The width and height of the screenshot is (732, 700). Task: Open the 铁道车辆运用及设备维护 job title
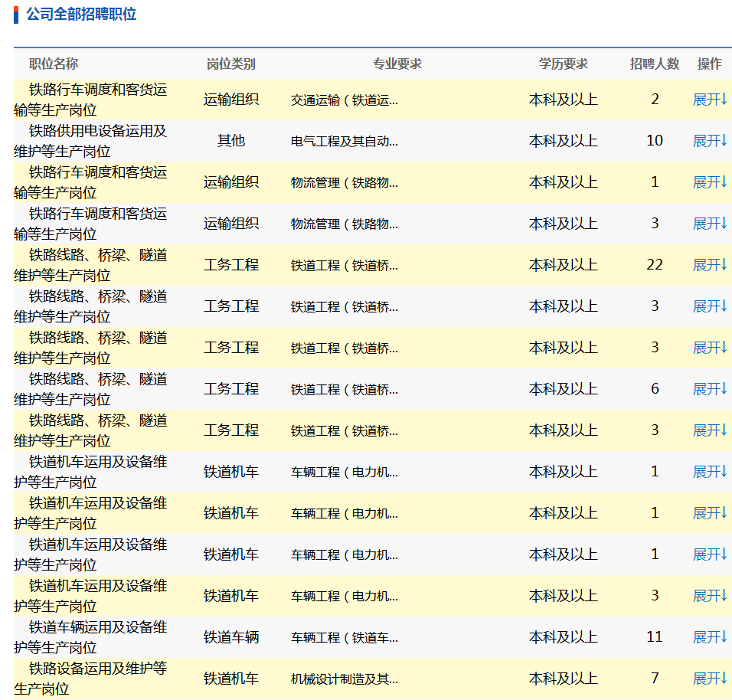point(90,637)
